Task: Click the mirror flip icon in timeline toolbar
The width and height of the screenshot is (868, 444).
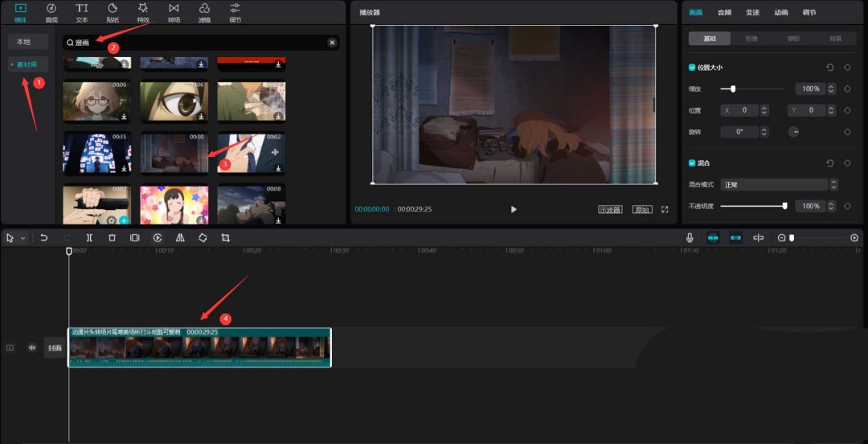Action: click(x=180, y=238)
